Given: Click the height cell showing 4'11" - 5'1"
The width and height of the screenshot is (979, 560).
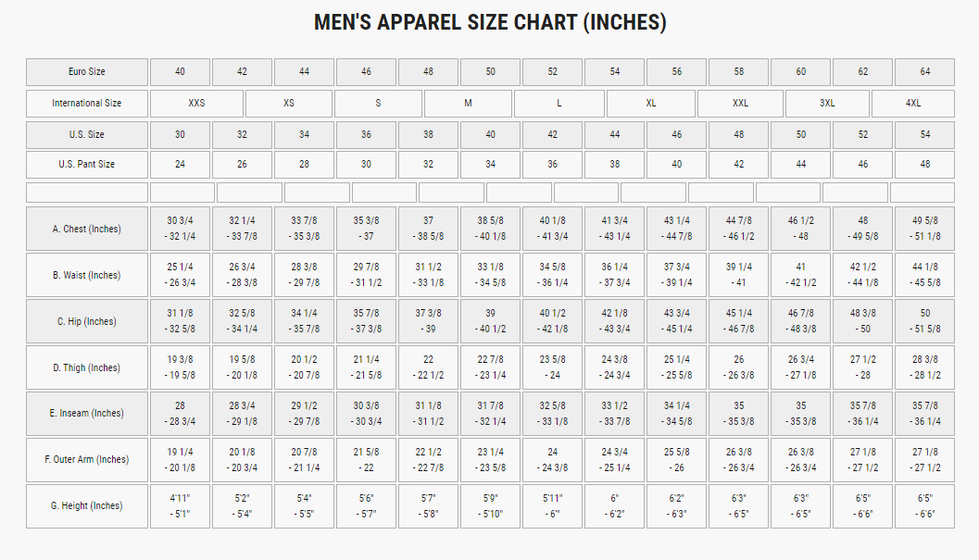Looking at the screenshot, I should 180,506.
